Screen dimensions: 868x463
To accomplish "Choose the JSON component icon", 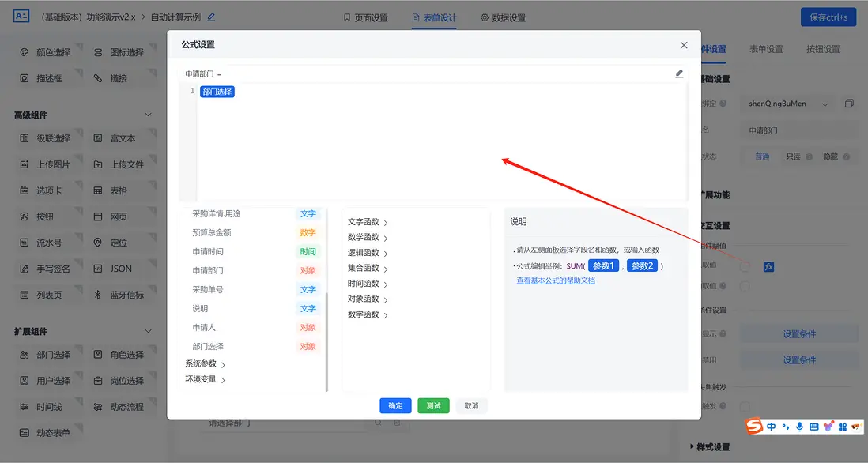I will coord(98,269).
